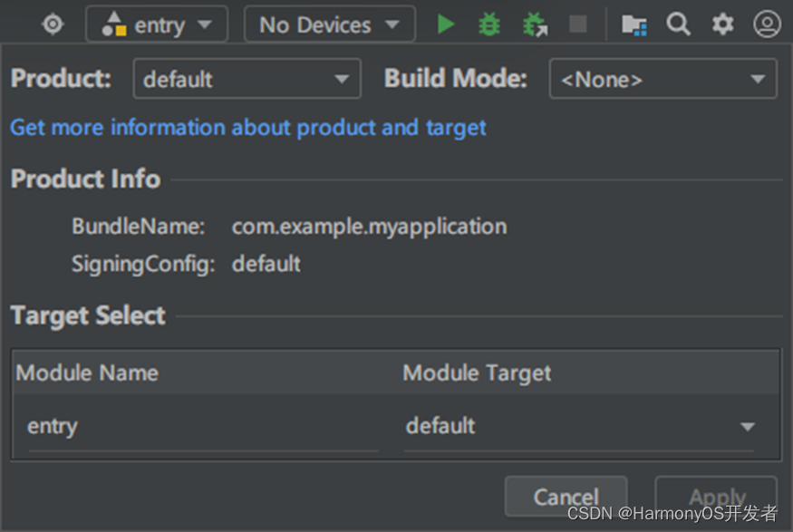Image resolution: width=793 pixels, height=532 pixels.
Task: Click the Module Name column header
Action: [x=87, y=373]
